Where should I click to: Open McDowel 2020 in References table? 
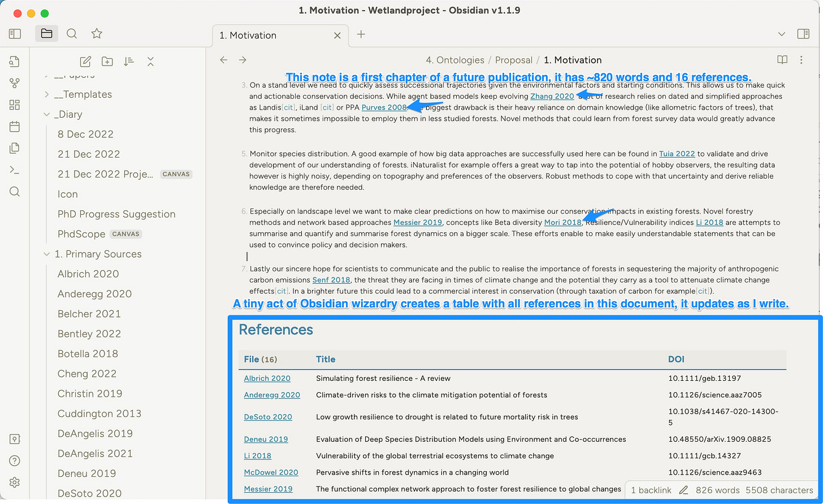click(x=271, y=472)
